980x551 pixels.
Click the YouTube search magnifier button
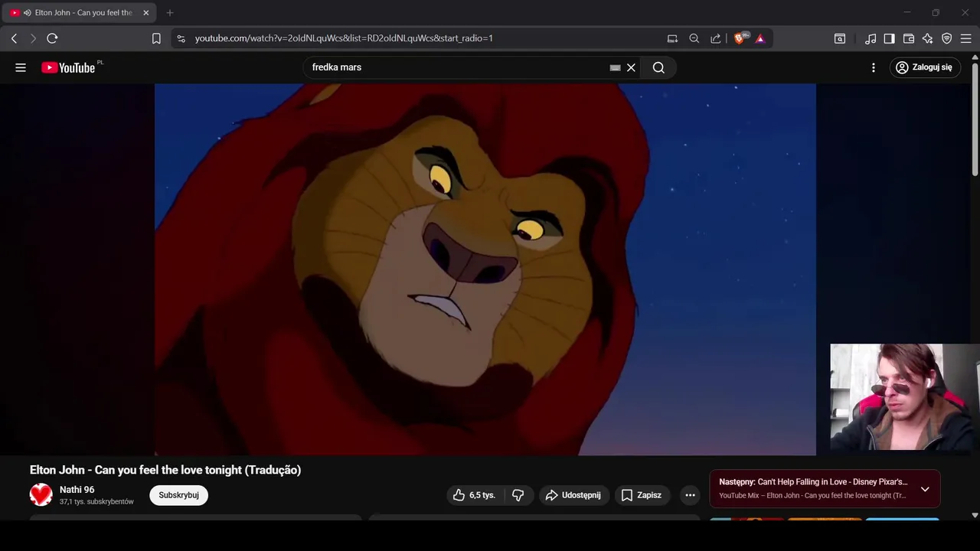click(x=658, y=67)
